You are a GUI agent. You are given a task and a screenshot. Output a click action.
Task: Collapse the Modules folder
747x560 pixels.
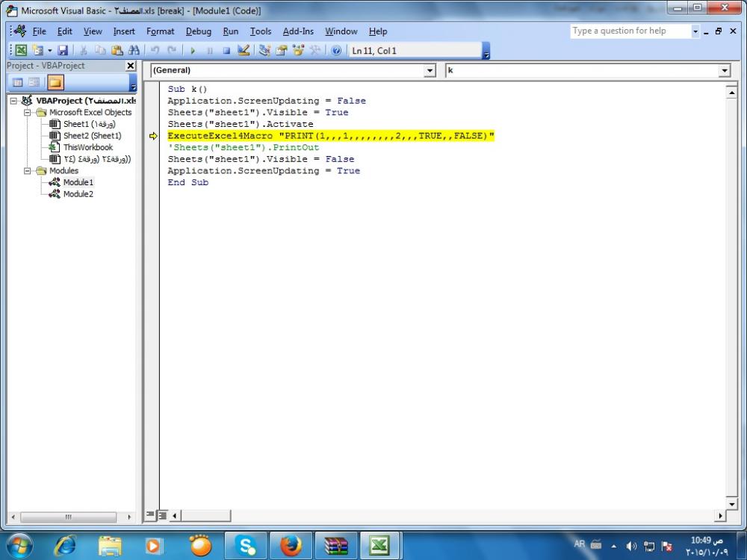28,170
